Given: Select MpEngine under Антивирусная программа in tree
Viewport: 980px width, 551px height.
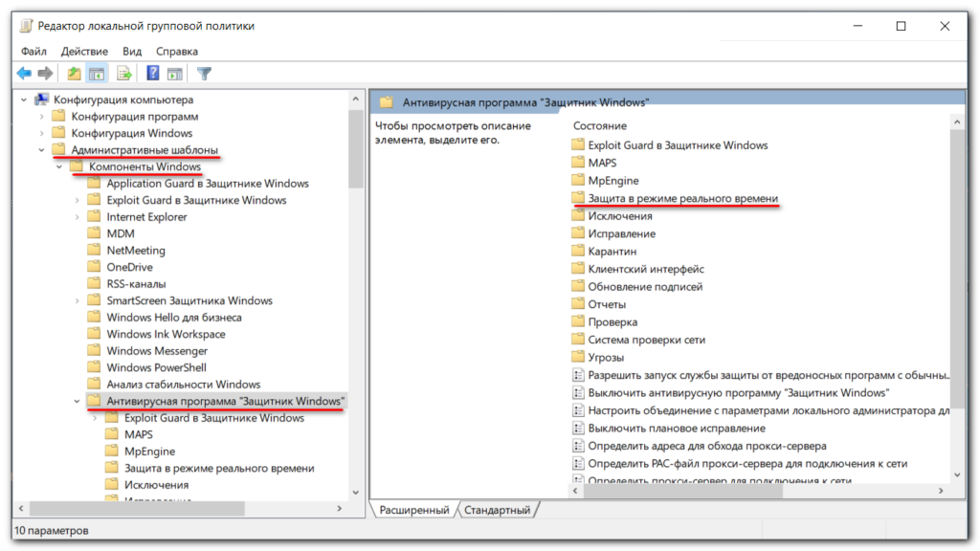Looking at the screenshot, I should coord(149,452).
